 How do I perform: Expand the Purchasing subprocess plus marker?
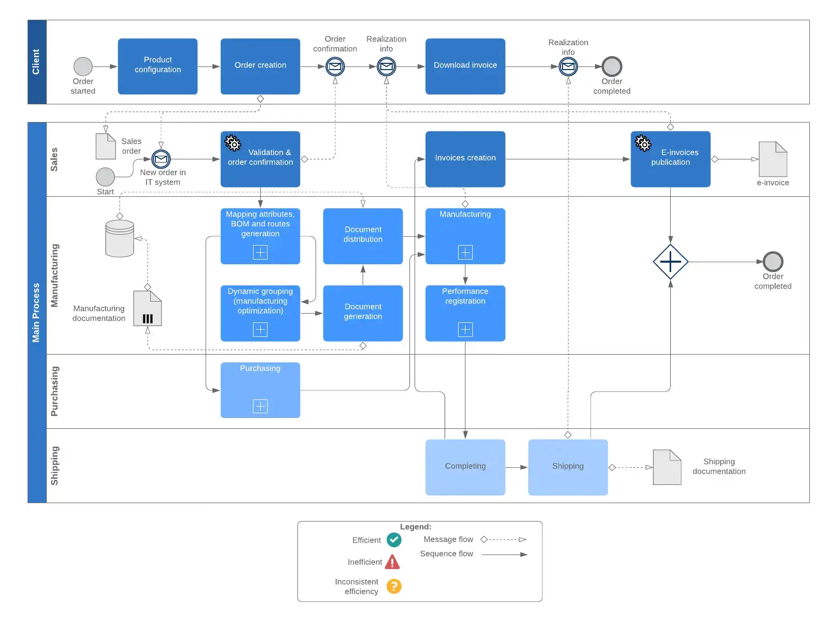[x=260, y=406]
